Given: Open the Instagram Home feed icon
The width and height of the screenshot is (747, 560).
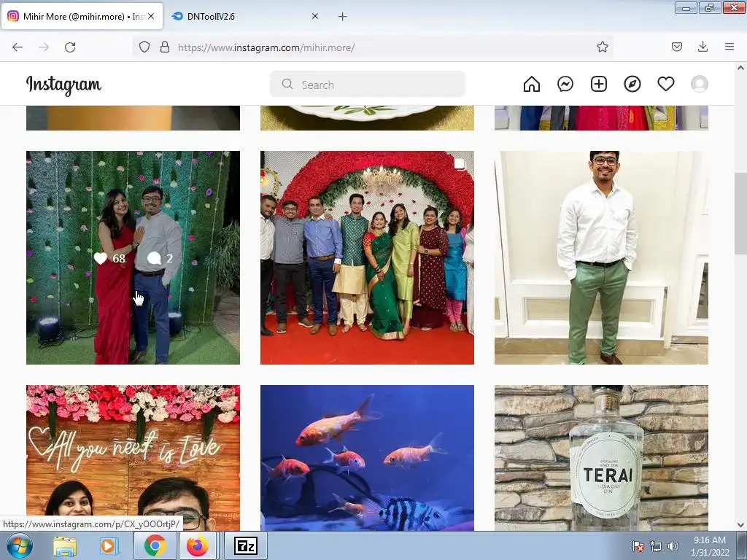Looking at the screenshot, I should pos(532,85).
